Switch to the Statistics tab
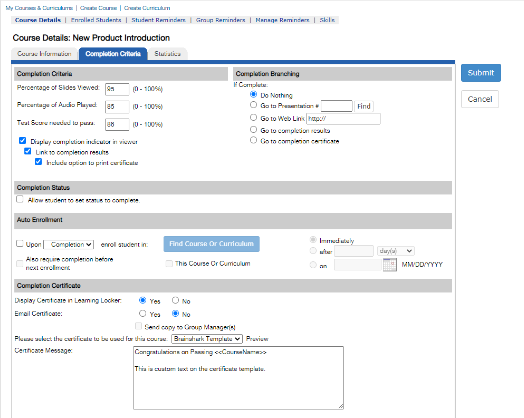This screenshot has height=418, width=524. click(x=167, y=54)
